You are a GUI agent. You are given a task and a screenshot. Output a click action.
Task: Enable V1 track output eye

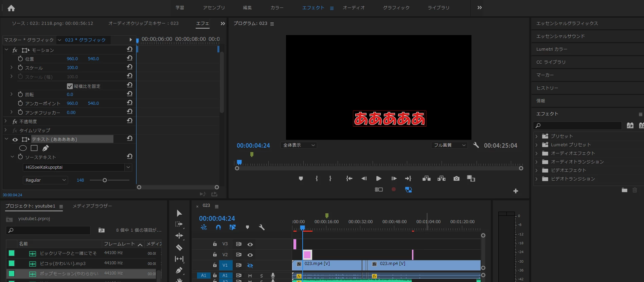pos(250,265)
